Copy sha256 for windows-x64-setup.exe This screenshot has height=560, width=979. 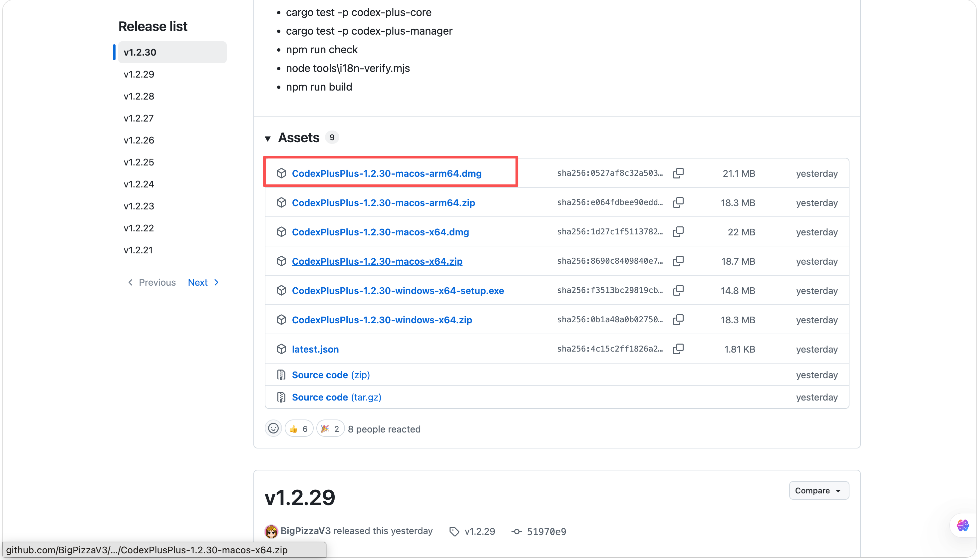(x=678, y=290)
